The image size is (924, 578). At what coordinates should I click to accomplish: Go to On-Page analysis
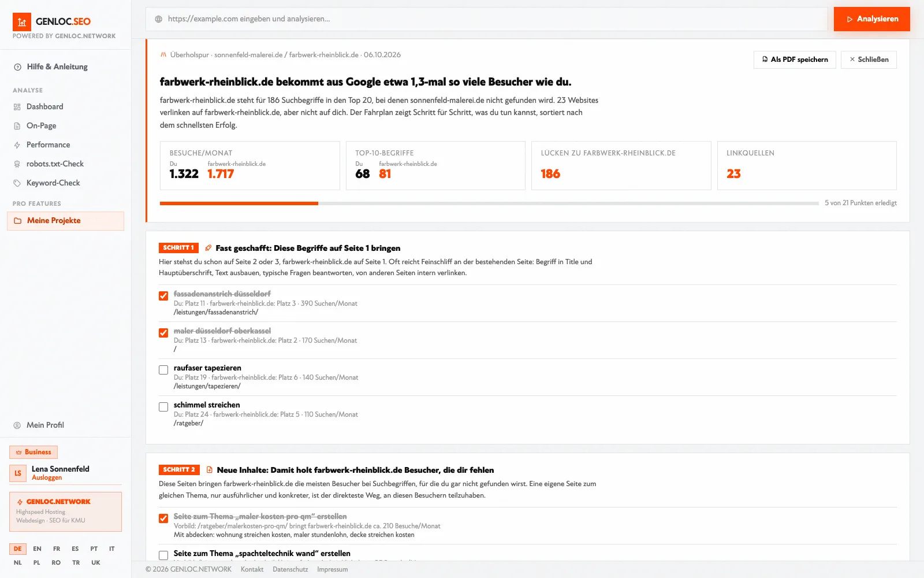42,126
